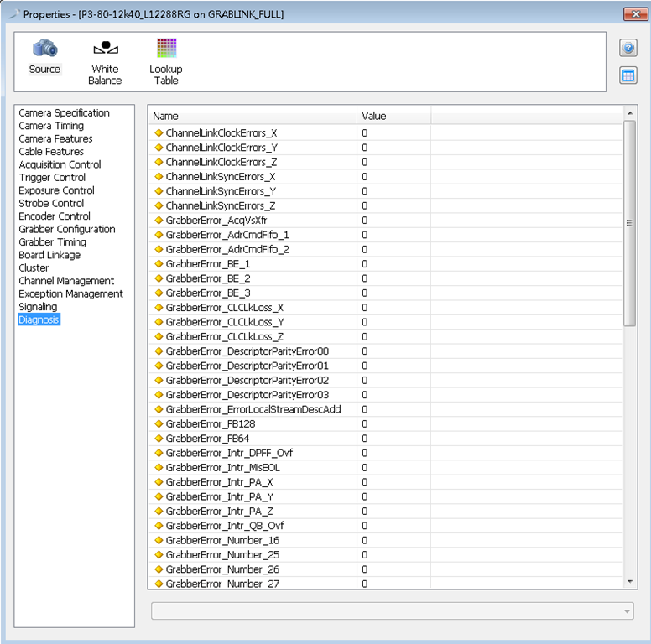651x644 pixels.
Task: Open the Encoder Control category
Action: pyautogui.click(x=55, y=216)
